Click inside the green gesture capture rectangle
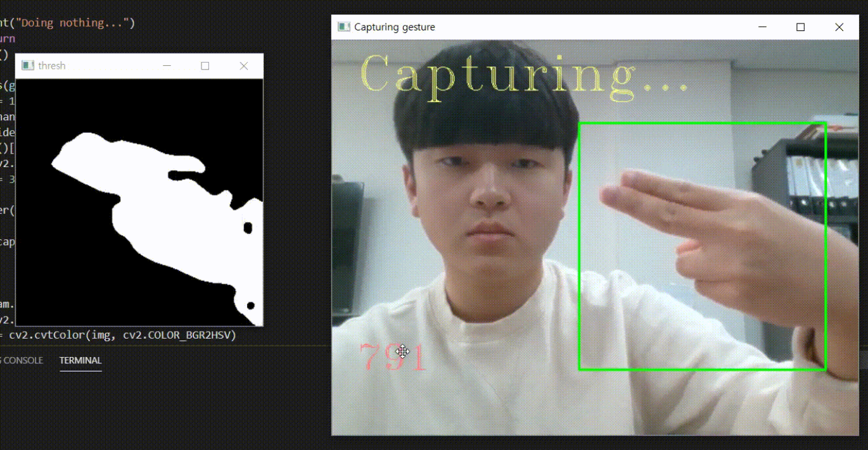The height and width of the screenshot is (450, 868). click(x=703, y=247)
